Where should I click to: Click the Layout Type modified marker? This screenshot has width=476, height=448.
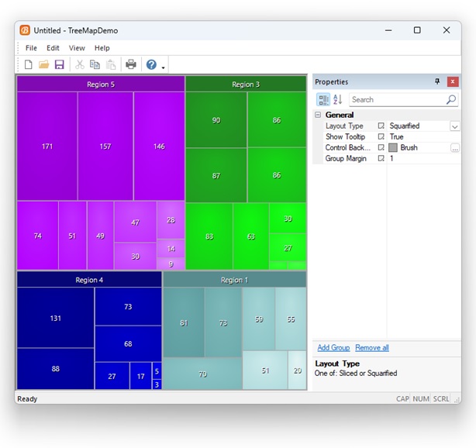[x=381, y=126]
